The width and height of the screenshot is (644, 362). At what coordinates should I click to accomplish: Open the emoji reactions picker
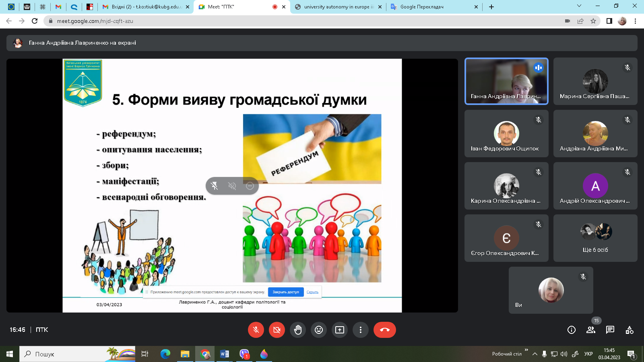[319, 329]
